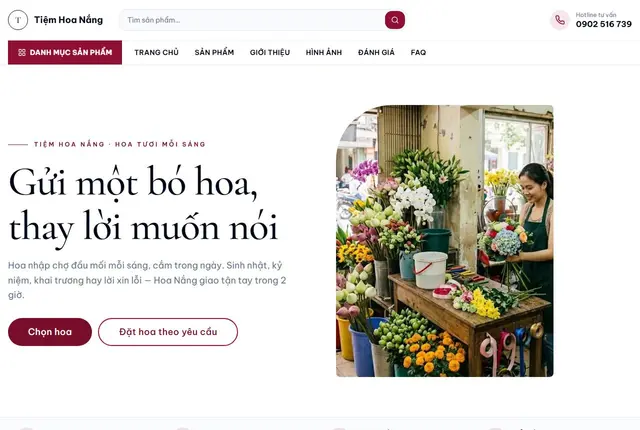Click the paragraph starting Hoa nhập chợ đầu mối

pos(147,280)
